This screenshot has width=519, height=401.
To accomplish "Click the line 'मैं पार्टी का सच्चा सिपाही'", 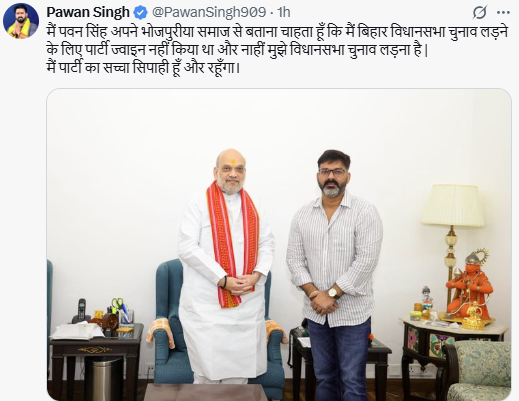I will (x=143, y=68).
